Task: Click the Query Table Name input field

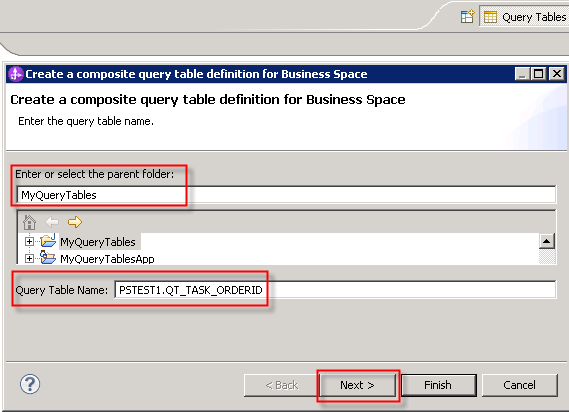Action: tap(335, 290)
